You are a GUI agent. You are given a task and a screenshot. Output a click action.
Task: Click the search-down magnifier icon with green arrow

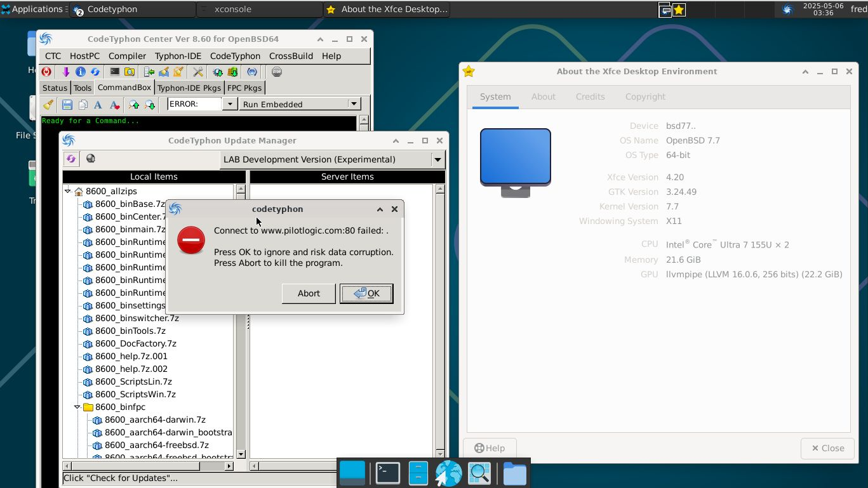150,104
